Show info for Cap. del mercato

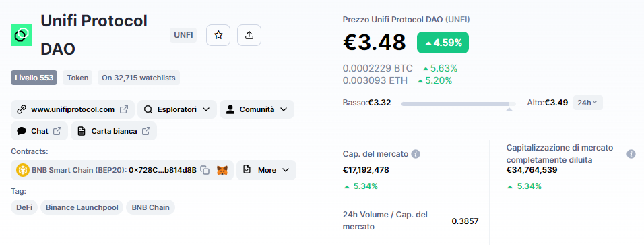pos(416,154)
